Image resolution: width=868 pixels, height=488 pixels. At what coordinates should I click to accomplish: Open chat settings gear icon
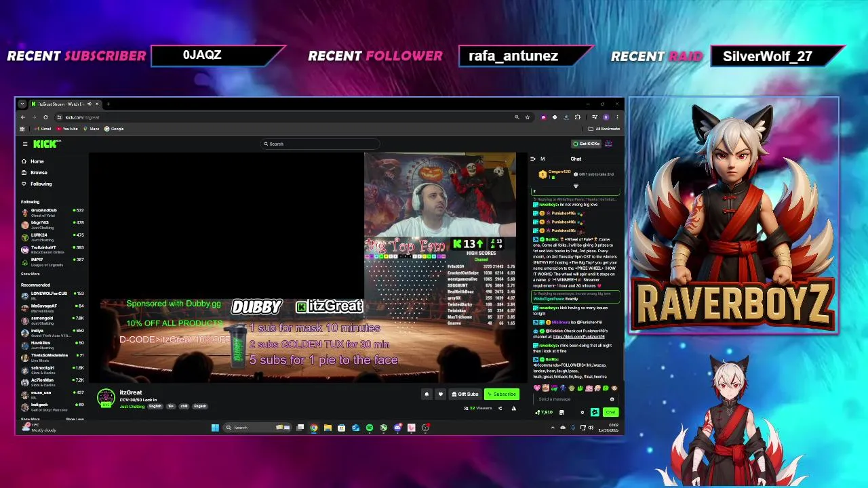[x=583, y=412]
